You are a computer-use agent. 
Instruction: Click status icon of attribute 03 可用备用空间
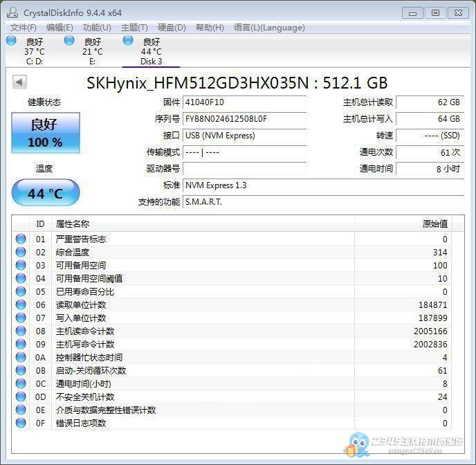coord(21,265)
